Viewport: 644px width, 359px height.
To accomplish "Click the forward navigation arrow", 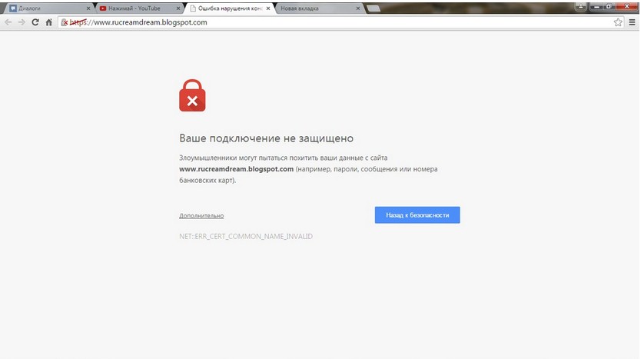I will tap(22, 22).
